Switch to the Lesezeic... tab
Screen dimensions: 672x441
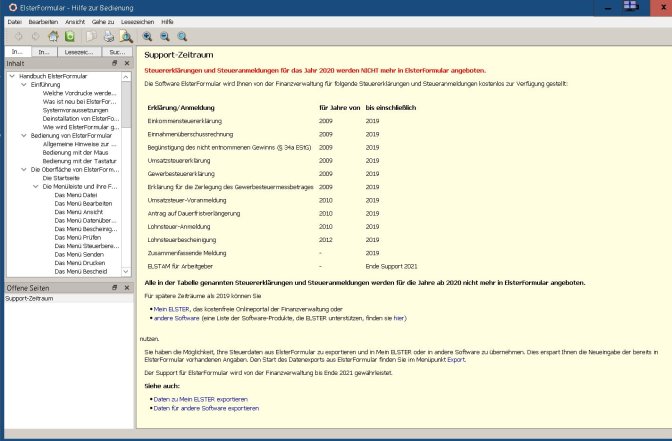coord(79,52)
